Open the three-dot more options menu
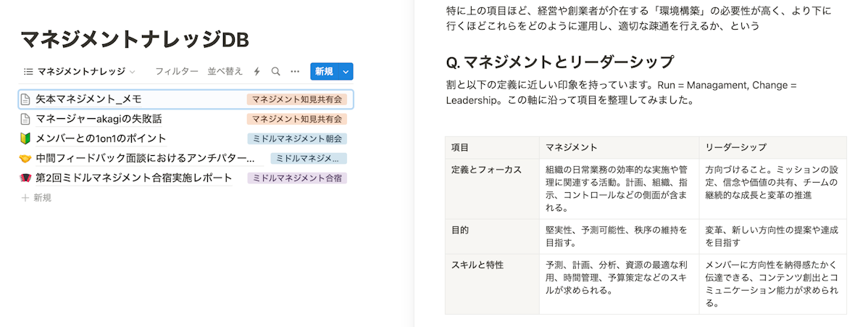The width and height of the screenshot is (868, 327). click(295, 72)
